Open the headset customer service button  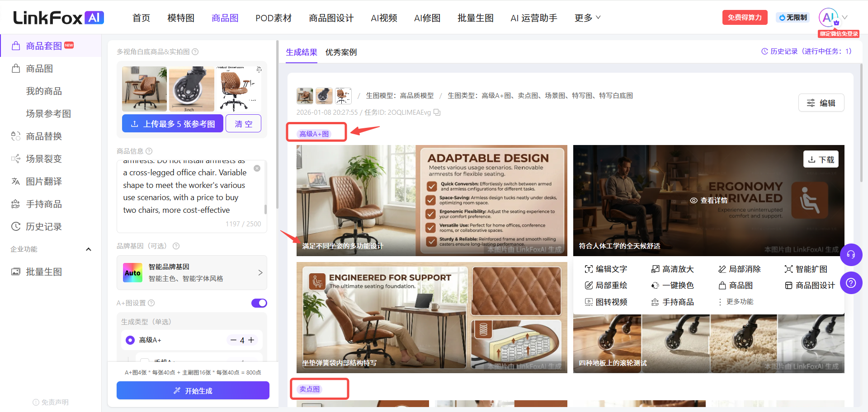tap(851, 255)
